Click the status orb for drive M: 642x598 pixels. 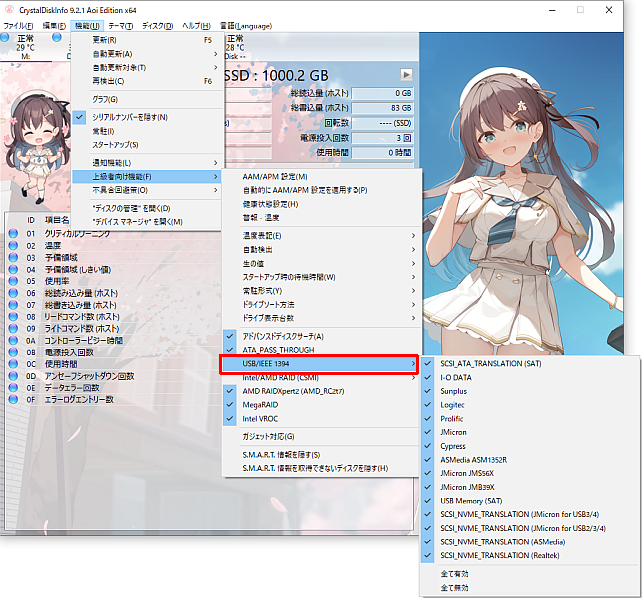(5, 38)
